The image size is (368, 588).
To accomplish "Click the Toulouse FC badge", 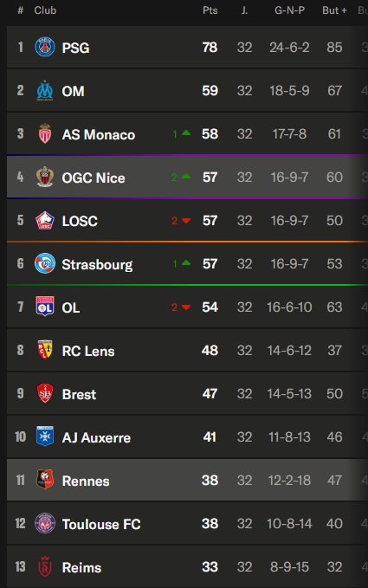I will click(x=45, y=523).
